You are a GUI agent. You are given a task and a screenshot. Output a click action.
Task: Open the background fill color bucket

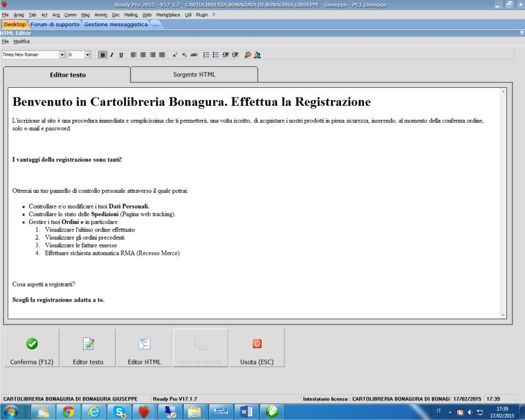(x=257, y=55)
